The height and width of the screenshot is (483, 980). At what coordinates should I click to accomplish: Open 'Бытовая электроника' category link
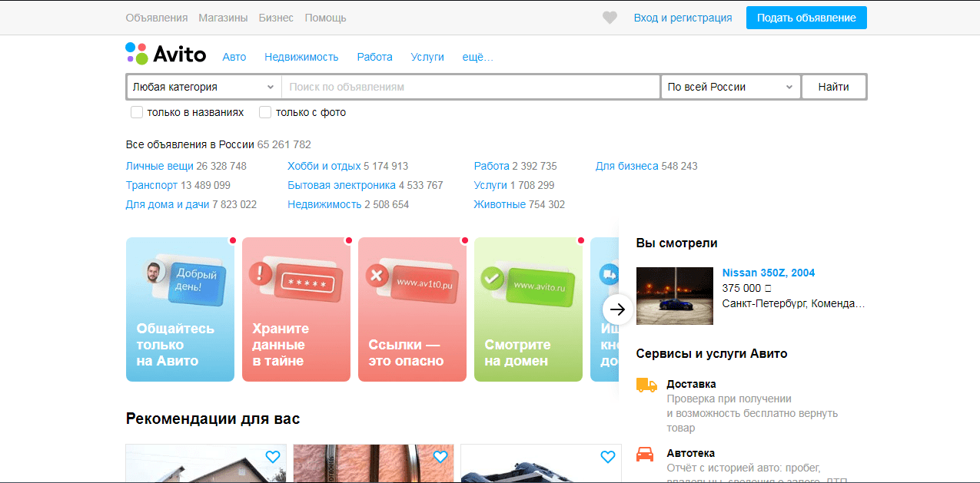tap(342, 185)
